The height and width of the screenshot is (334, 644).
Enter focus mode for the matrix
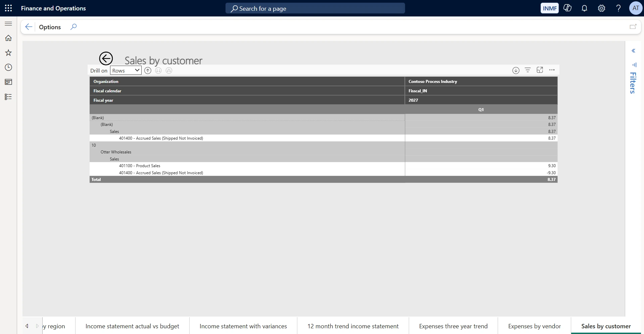pos(540,70)
